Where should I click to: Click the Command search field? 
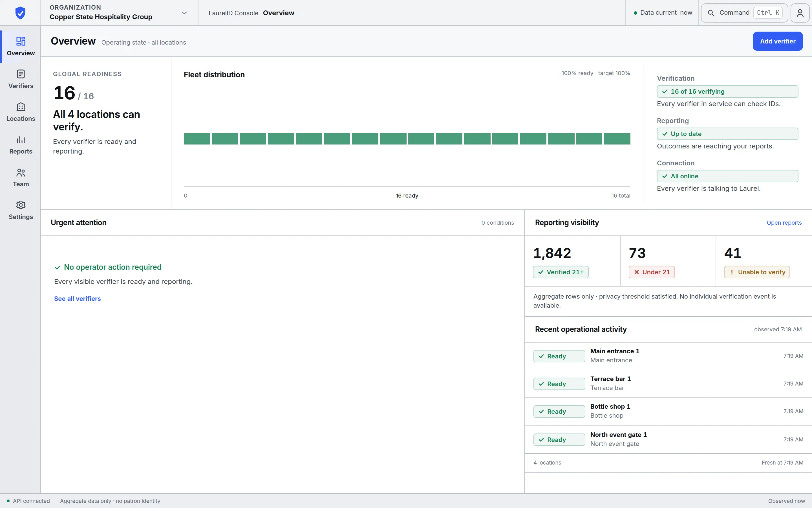click(744, 13)
